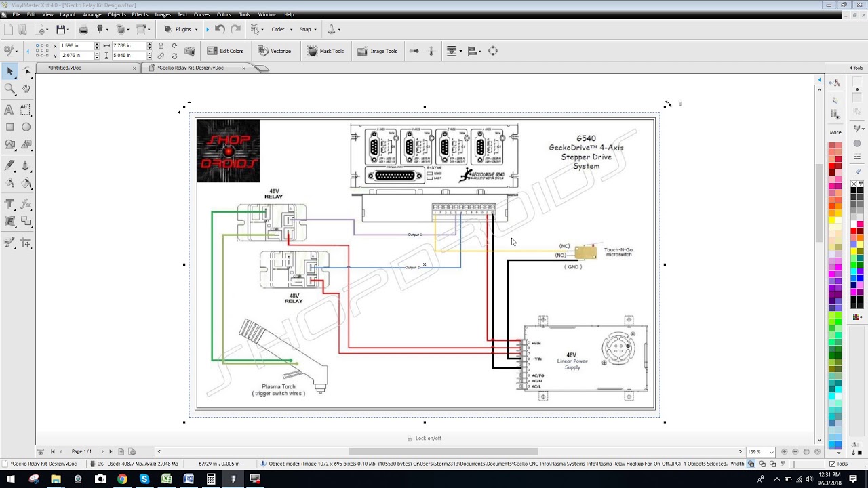Open the fx effects tool

tap(26, 203)
